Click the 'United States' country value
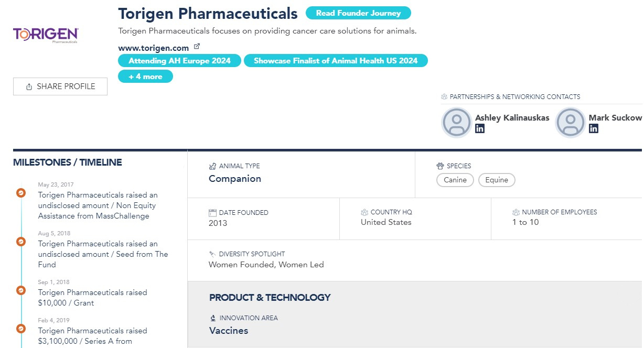This screenshot has height=348, width=644. (x=386, y=222)
